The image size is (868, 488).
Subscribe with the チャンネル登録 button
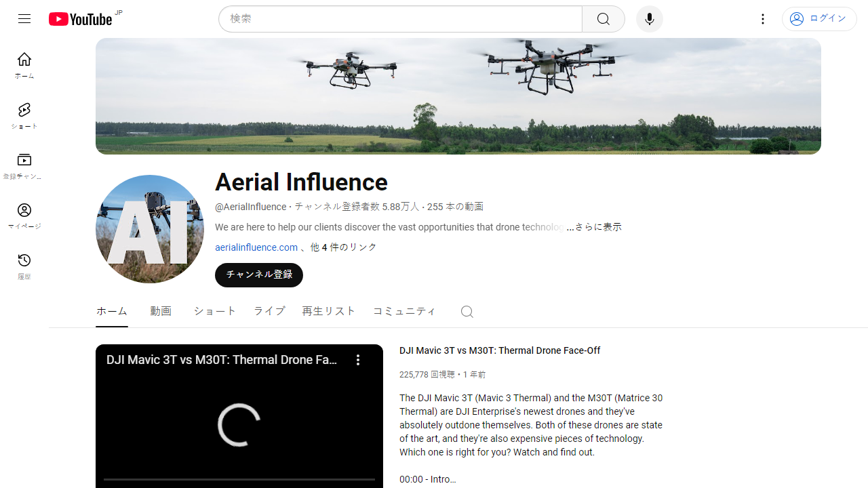coord(259,274)
